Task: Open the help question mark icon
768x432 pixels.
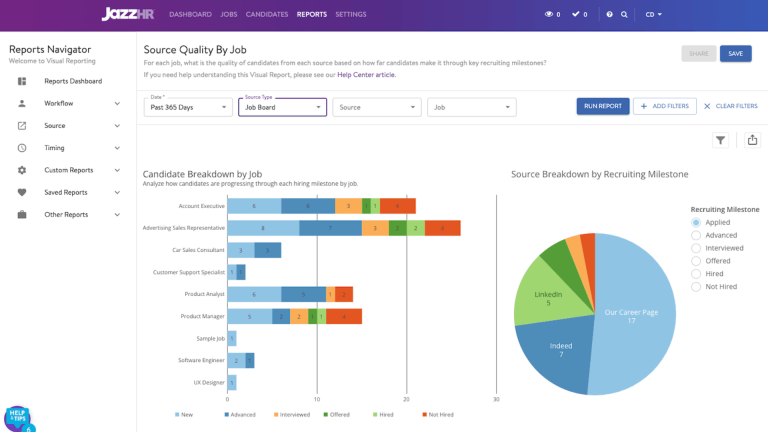Action: 606,15
